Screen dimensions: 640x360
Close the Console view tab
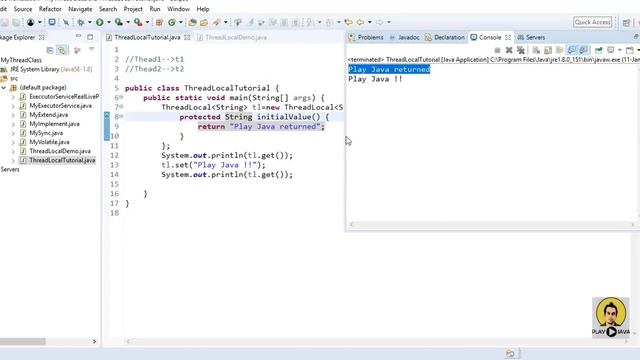508,37
